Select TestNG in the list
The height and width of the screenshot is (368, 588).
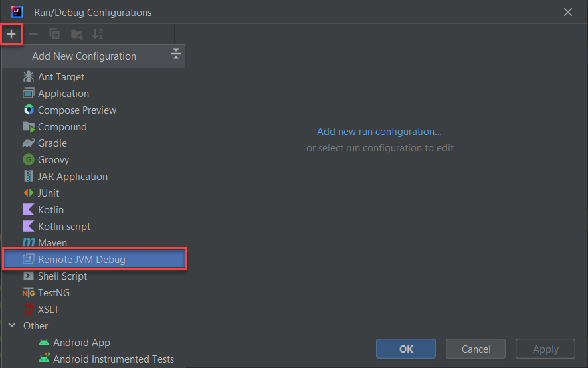pos(94,293)
